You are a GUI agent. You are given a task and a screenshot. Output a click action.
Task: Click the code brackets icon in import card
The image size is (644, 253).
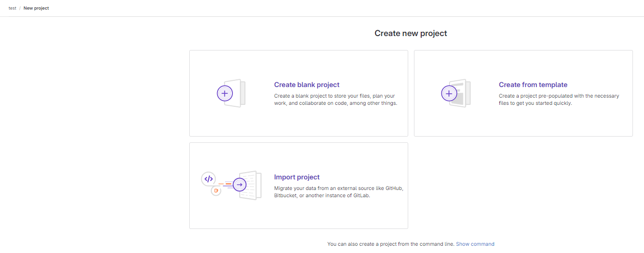[x=208, y=179]
